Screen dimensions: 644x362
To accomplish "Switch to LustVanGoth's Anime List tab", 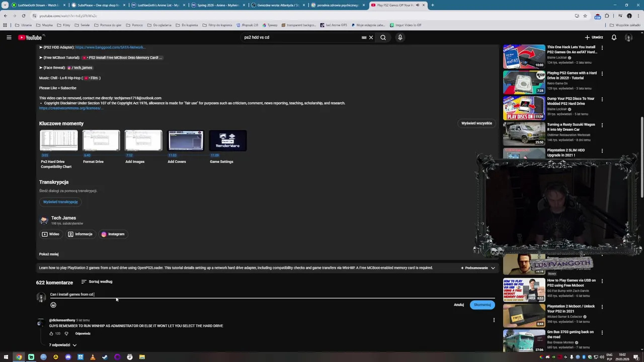I will pyautogui.click(x=158, y=5).
